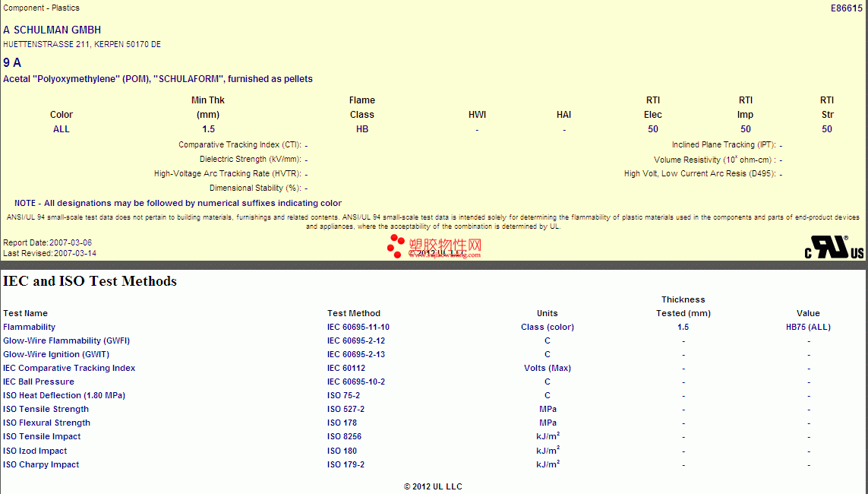Image resolution: width=868 pixels, height=494 pixels.
Task: Click the Volume Resistivity label
Action: [715, 160]
